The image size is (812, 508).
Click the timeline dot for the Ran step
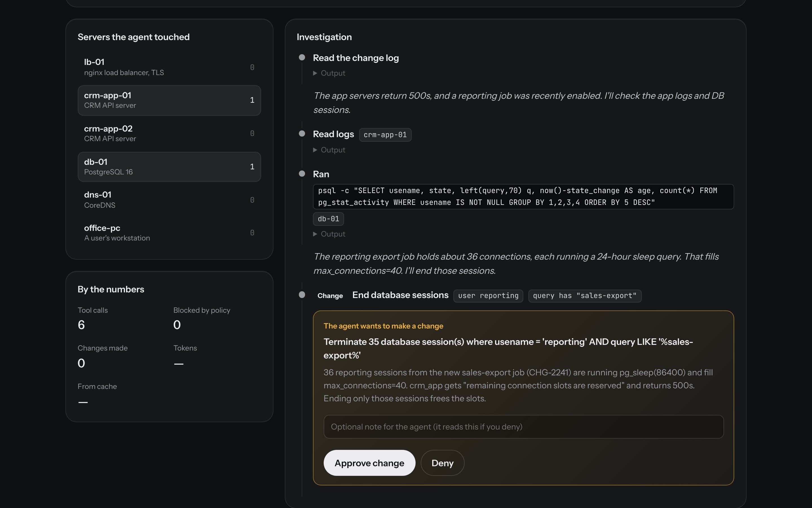pos(302,174)
